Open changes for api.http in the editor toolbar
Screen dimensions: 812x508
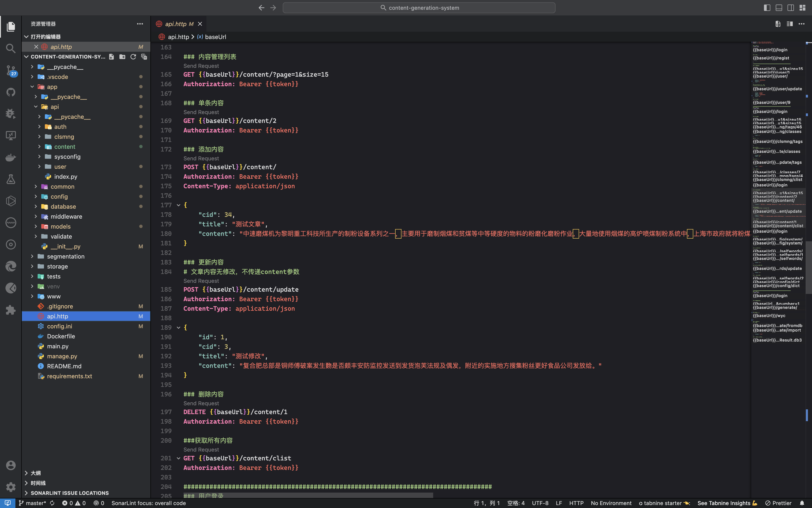[x=778, y=24]
